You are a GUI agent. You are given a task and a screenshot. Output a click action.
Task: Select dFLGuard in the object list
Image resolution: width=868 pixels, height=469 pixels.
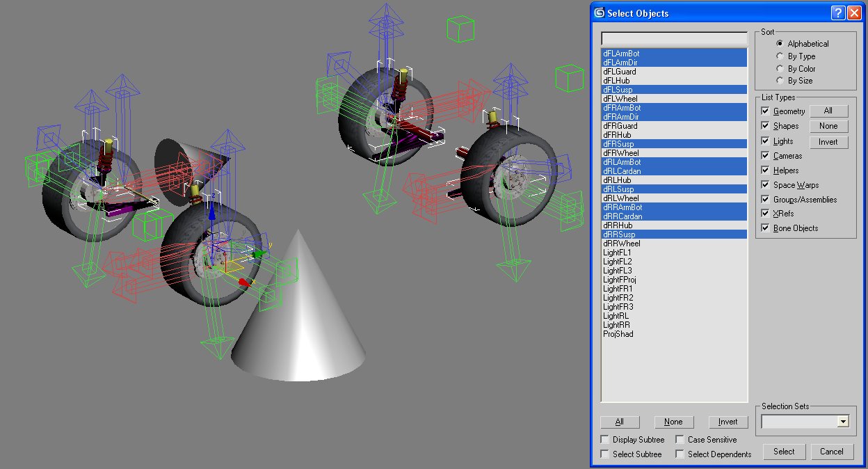620,72
